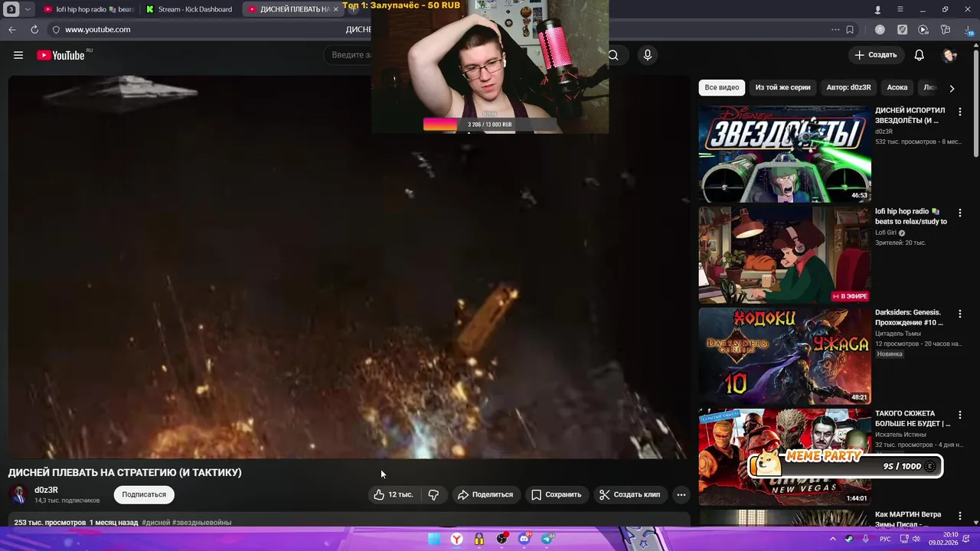Open options menu for ДИСНЕЙ ИСПОРТИЛ ЗВЕЗДОЛЁТЫ video

(960, 112)
